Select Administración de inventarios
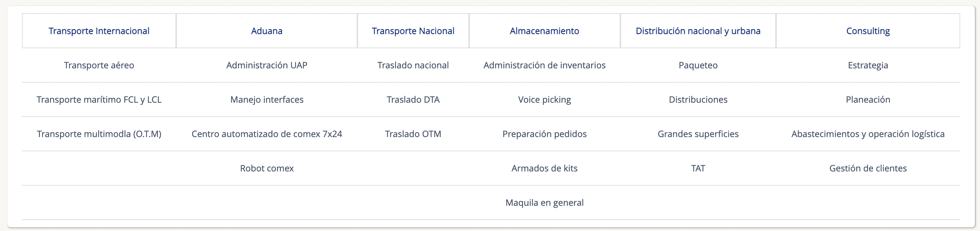 [x=545, y=65]
